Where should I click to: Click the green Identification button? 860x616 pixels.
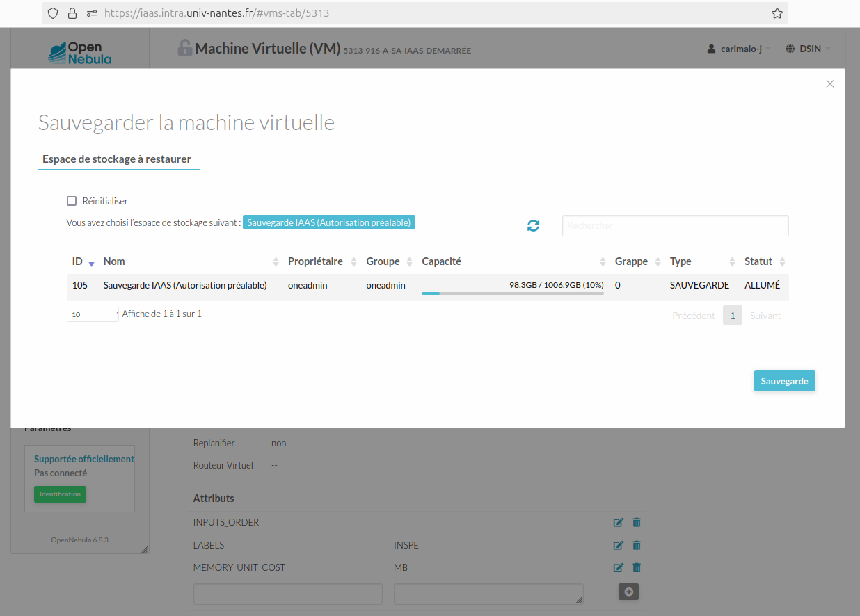tap(60, 494)
